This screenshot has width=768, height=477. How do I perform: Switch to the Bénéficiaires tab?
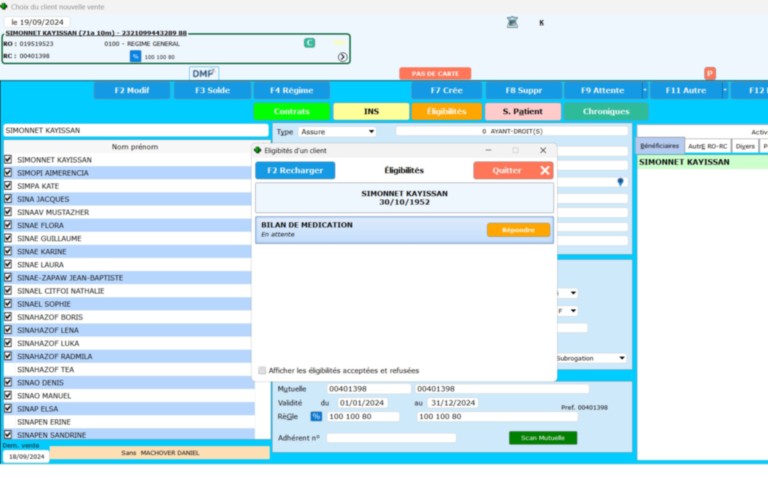pos(660,146)
